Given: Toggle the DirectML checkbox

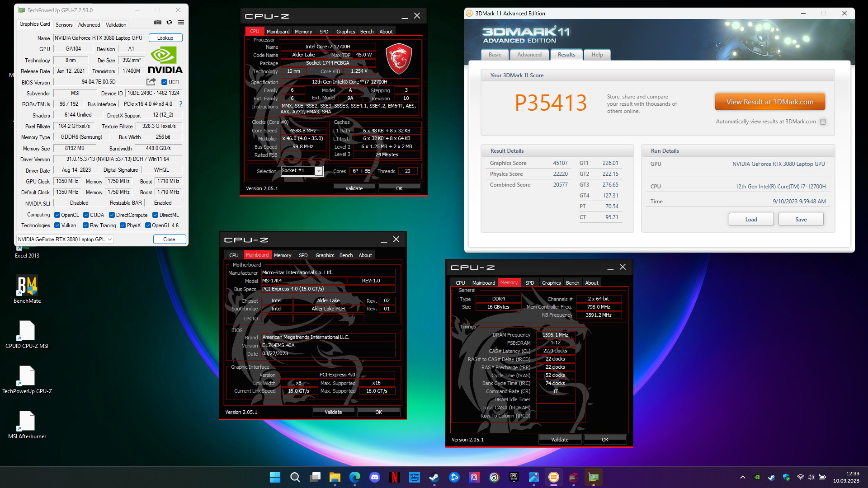Looking at the screenshot, I should tap(155, 215).
